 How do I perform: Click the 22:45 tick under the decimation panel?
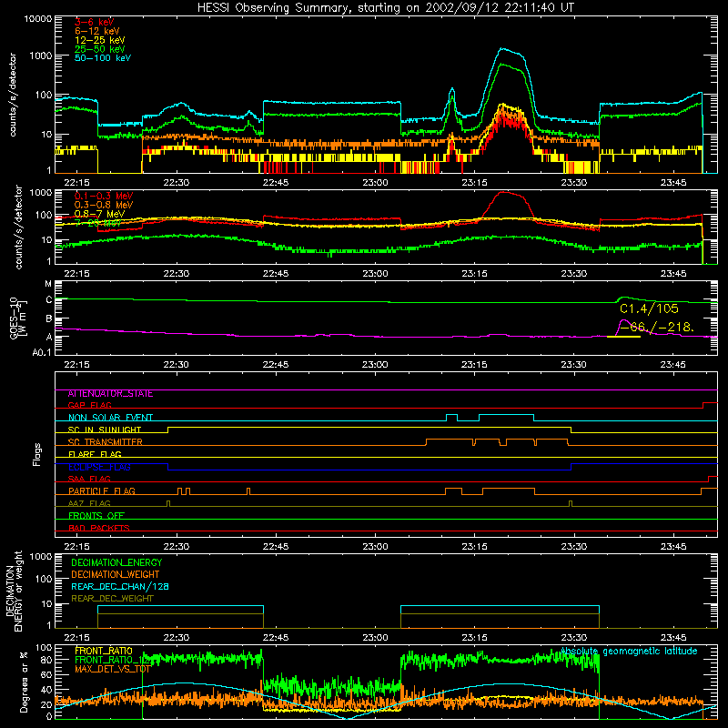pos(276,638)
